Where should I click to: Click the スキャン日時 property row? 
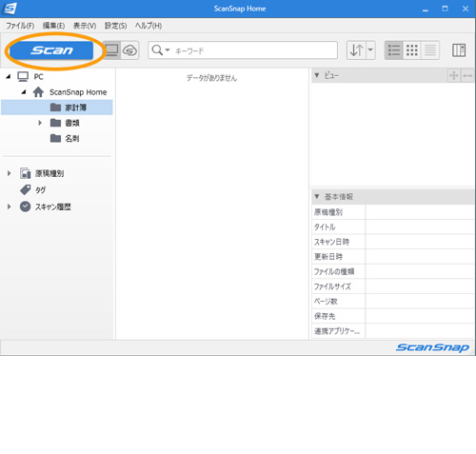point(393,242)
